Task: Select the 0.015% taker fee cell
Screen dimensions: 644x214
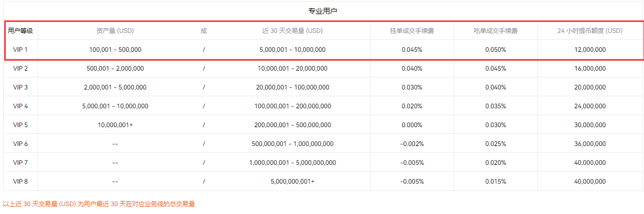Action: point(496,182)
